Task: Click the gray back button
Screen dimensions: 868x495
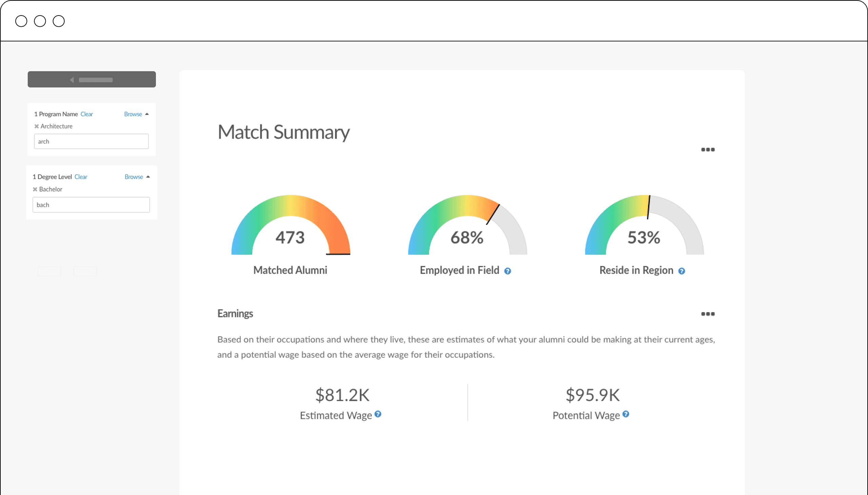Action: tap(92, 80)
